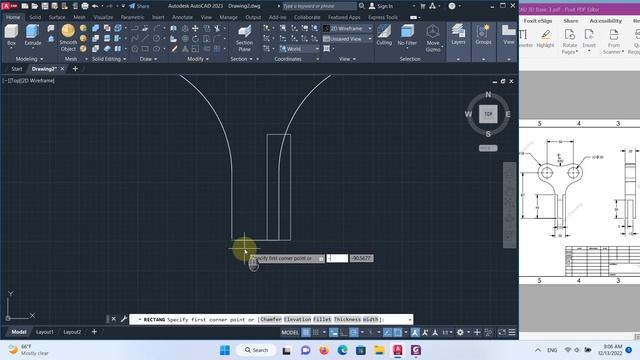This screenshot has height=360, width=640.
Task: Toggle Ortho mode in status bar
Action: pos(344,332)
